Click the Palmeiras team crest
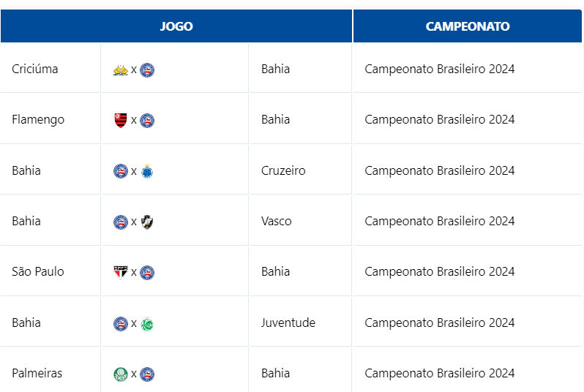 coord(121,374)
